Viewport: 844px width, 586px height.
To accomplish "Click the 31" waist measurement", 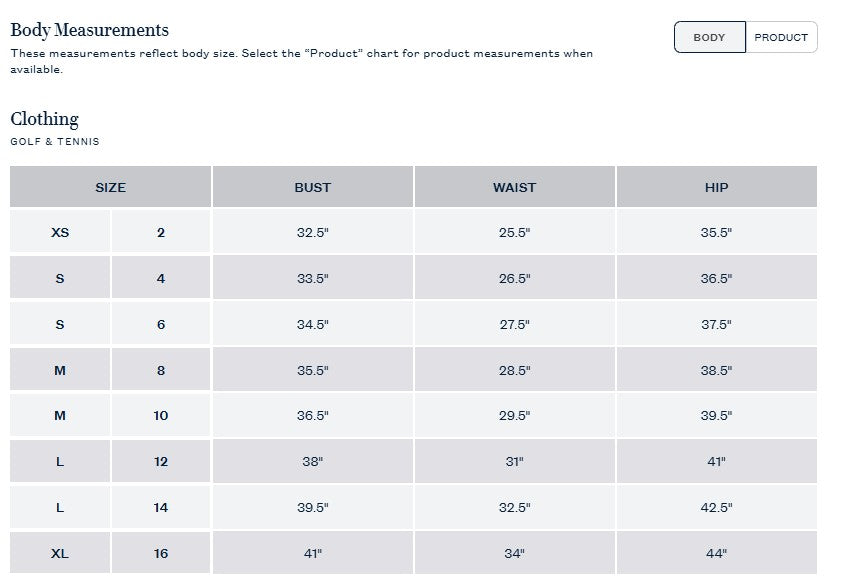I will [515, 461].
